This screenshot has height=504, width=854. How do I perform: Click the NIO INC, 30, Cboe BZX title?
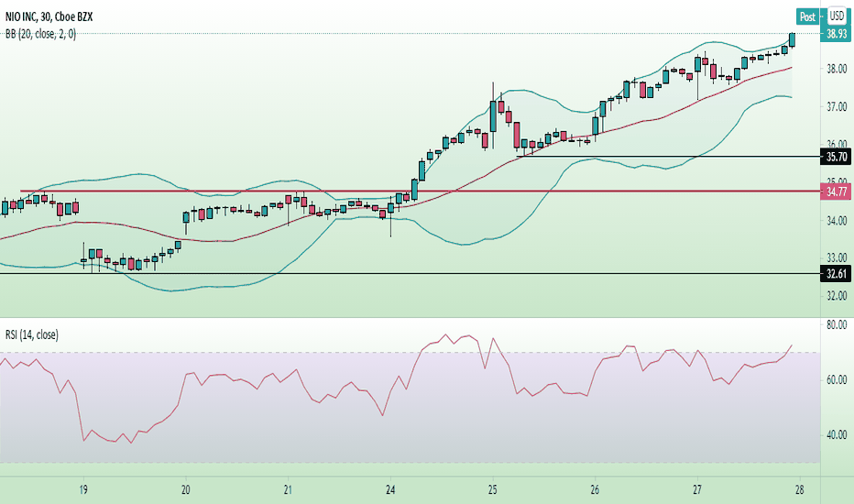click(x=49, y=16)
